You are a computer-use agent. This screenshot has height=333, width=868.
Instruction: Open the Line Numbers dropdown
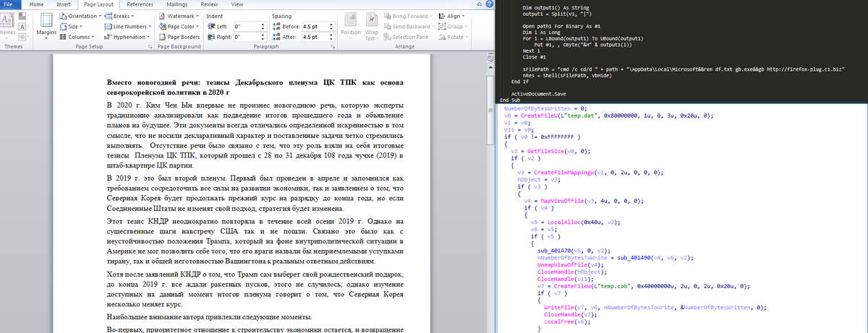[x=129, y=26]
